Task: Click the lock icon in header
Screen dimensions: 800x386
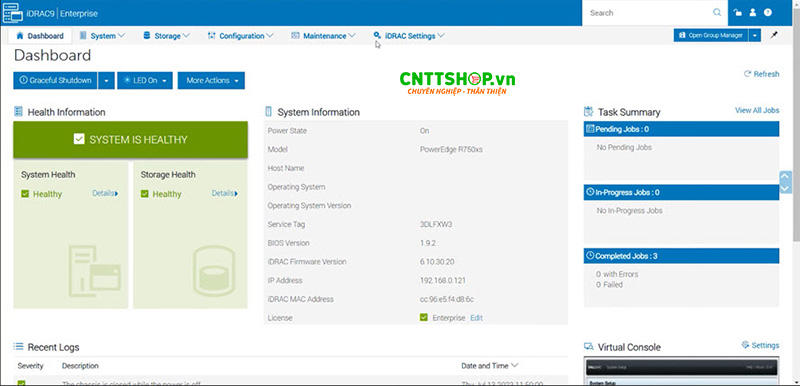Action: coord(738,13)
